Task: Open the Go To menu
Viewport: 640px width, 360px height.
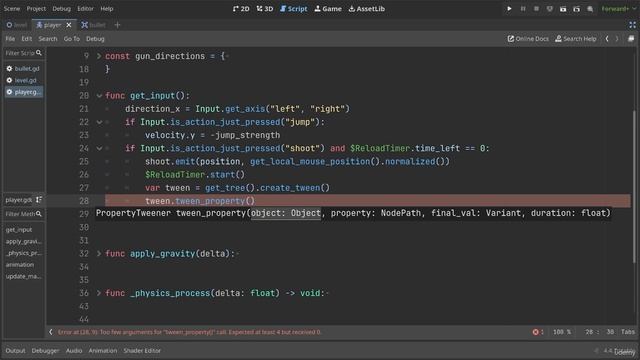Action: (x=72, y=39)
